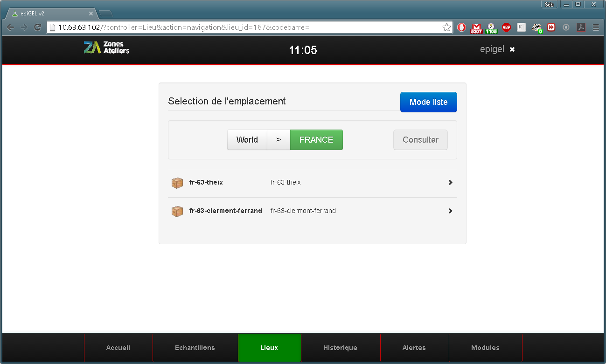The image size is (606, 364).
Task: Bookmark this page with the star icon
Action: point(446,27)
